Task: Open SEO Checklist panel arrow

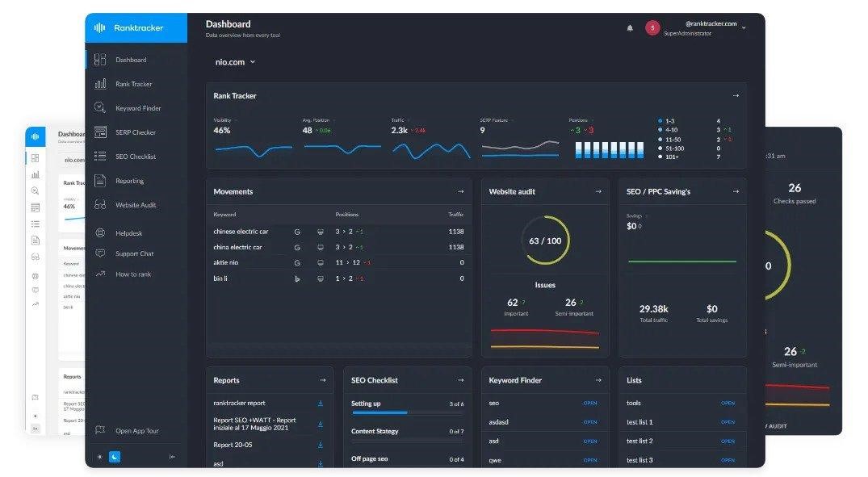Action: pyautogui.click(x=460, y=380)
